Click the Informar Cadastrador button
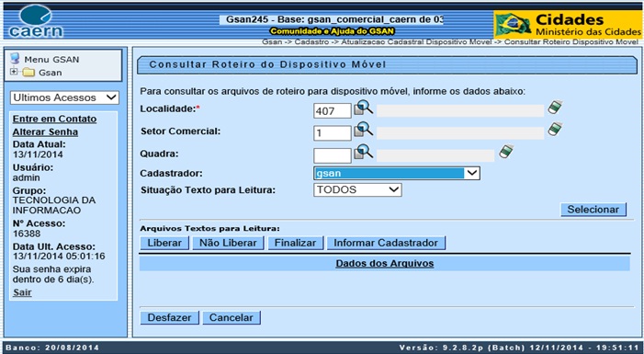Image resolution: width=644 pixels, height=354 pixels. point(386,243)
